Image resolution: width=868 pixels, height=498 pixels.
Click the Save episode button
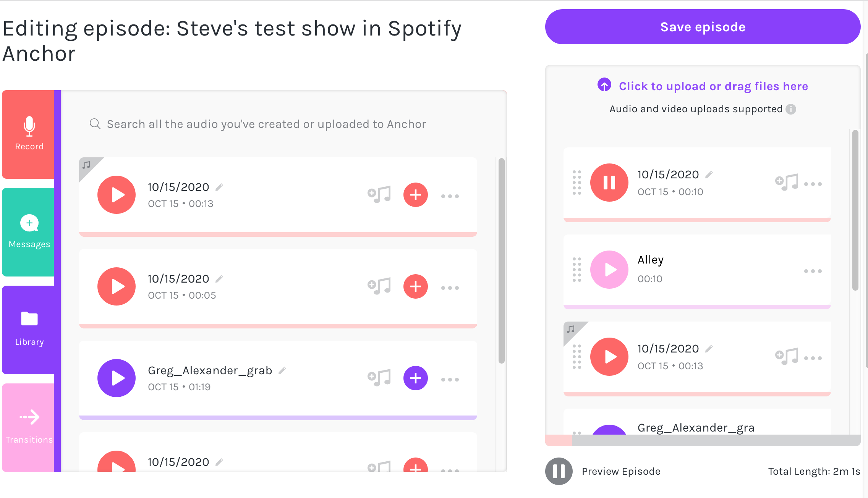pos(703,27)
